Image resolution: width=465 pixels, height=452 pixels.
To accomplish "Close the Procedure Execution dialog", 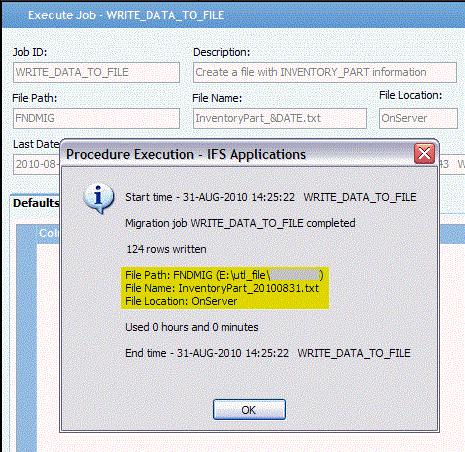I will (424, 153).
